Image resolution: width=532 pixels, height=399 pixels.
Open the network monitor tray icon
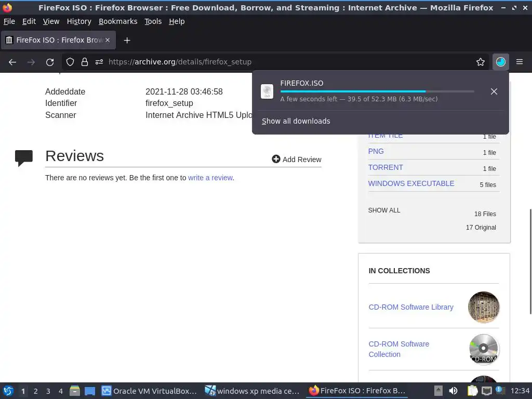pos(486,391)
